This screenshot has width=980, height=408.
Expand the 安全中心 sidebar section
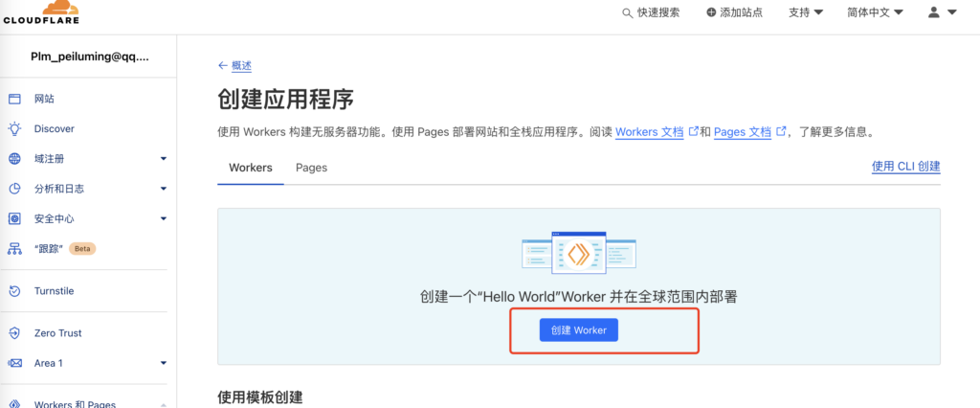point(164,218)
